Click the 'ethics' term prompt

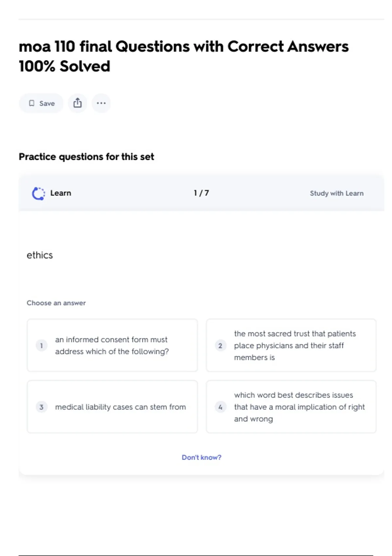(x=40, y=255)
